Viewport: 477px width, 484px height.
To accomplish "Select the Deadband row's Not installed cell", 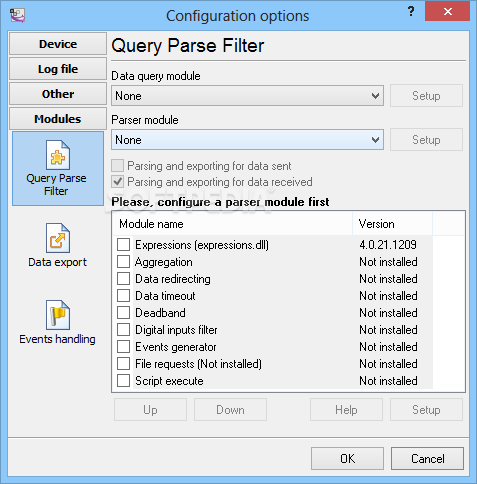I will coord(388,313).
